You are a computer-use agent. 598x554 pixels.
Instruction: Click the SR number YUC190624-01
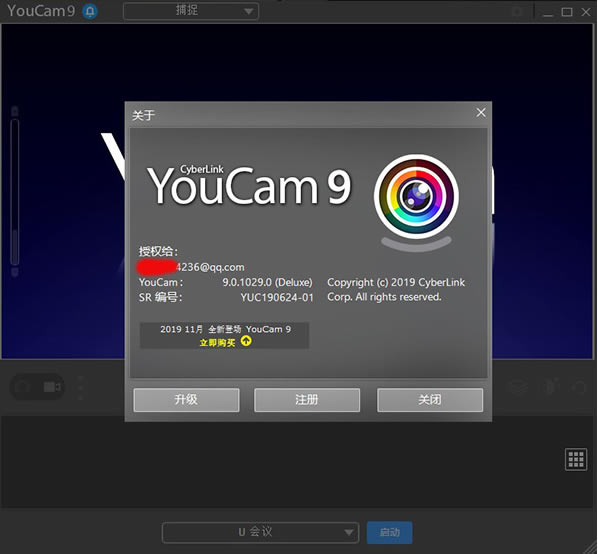[277, 297]
